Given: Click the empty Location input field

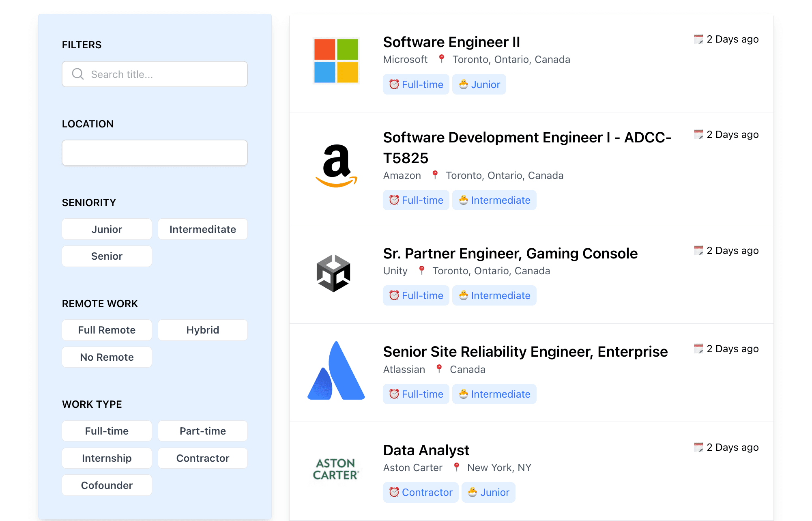Looking at the screenshot, I should 155,153.
